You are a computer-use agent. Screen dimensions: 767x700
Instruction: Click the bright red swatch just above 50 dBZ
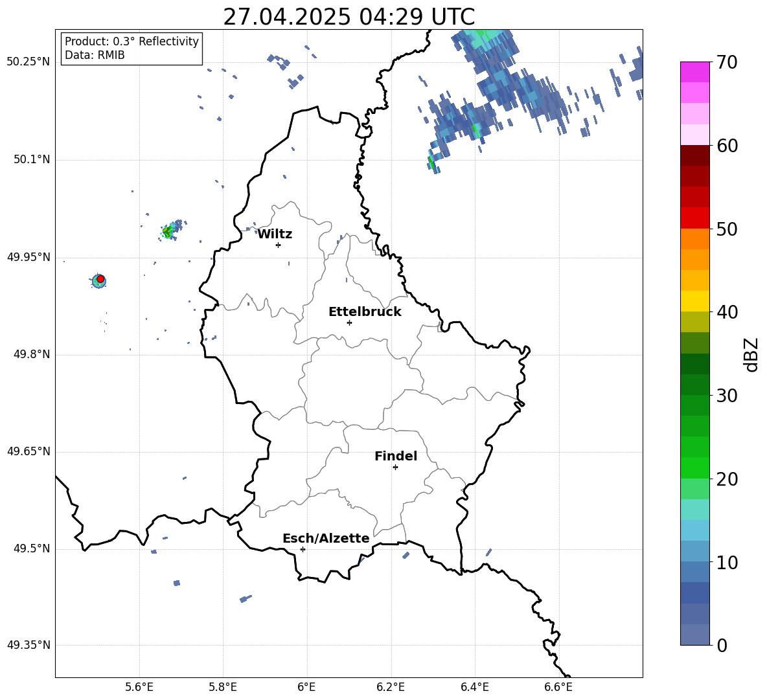[x=694, y=218]
